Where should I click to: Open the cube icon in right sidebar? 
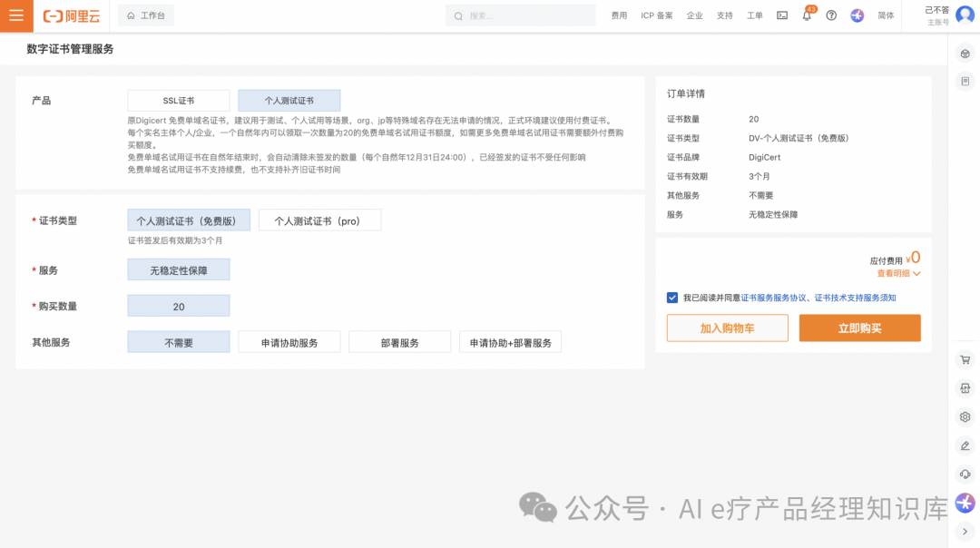[x=965, y=54]
